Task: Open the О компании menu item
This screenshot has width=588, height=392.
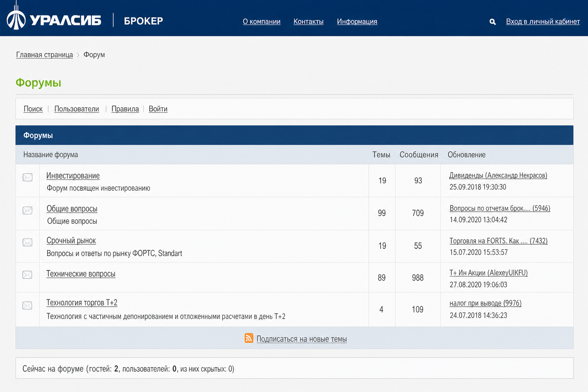Action: tap(262, 21)
